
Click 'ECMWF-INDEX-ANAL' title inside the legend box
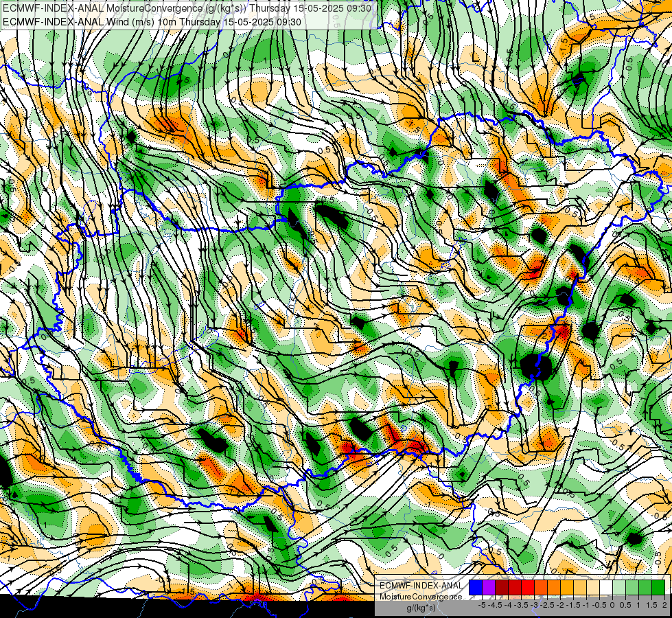coord(421,586)
